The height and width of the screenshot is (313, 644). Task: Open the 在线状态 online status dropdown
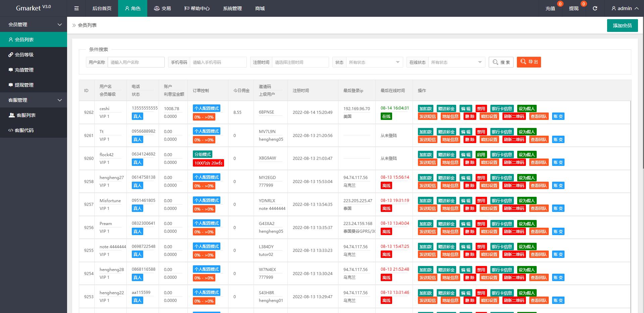click(x=456, y=62)
